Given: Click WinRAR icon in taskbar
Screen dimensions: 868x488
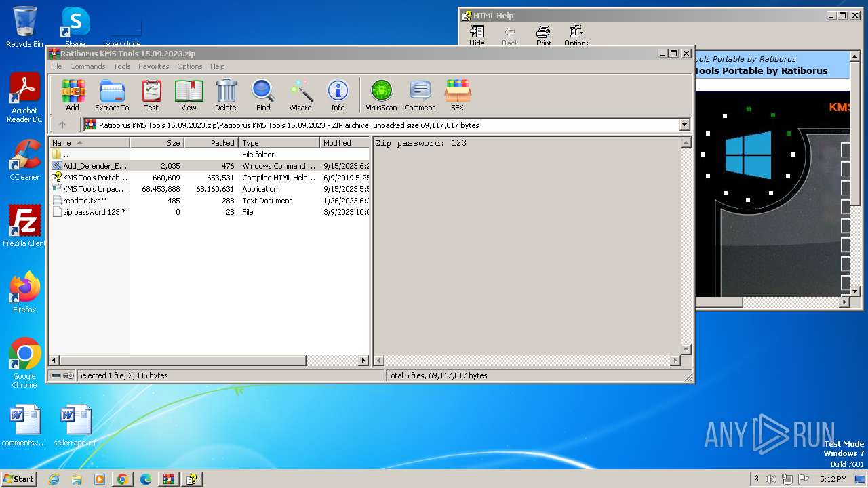Looking at the screenshot, I should coord(168,479).
